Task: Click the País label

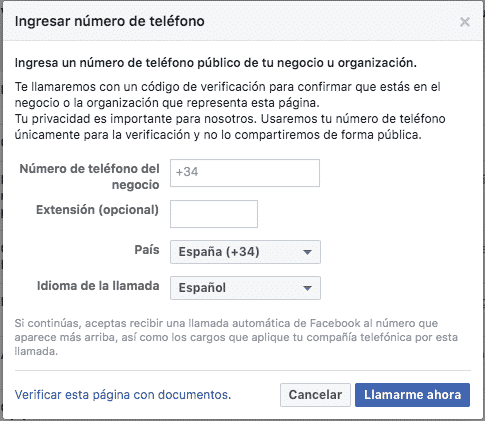Action: [x=147, y=250]
